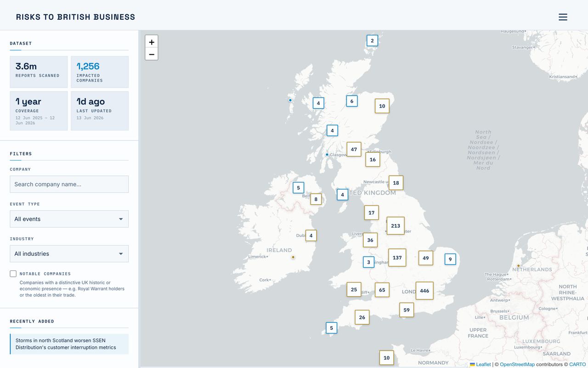Screen dimensions: 588x368
Task: Zoom in on the map
Action: pos(152,42)
